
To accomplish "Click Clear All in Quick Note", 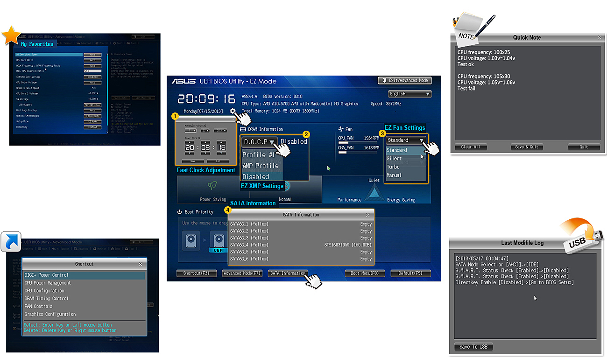I will pyautogui.click(x=471, y=147).
